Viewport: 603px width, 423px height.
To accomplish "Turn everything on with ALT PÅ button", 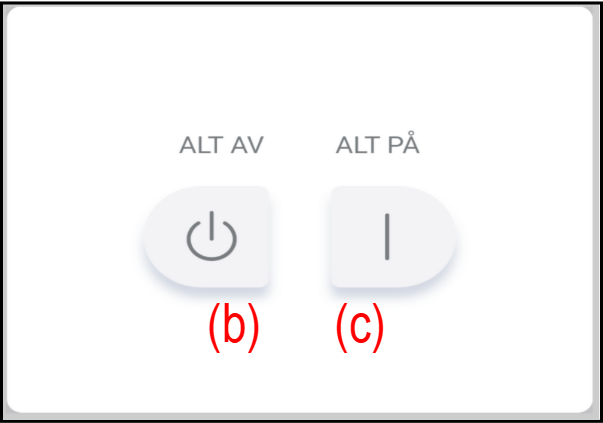I will point(392,237).
